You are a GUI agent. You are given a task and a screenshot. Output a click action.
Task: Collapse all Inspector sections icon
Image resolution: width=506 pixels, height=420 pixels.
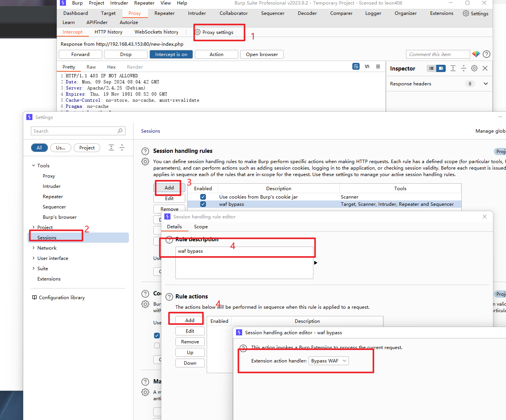(x=464, y=68)
